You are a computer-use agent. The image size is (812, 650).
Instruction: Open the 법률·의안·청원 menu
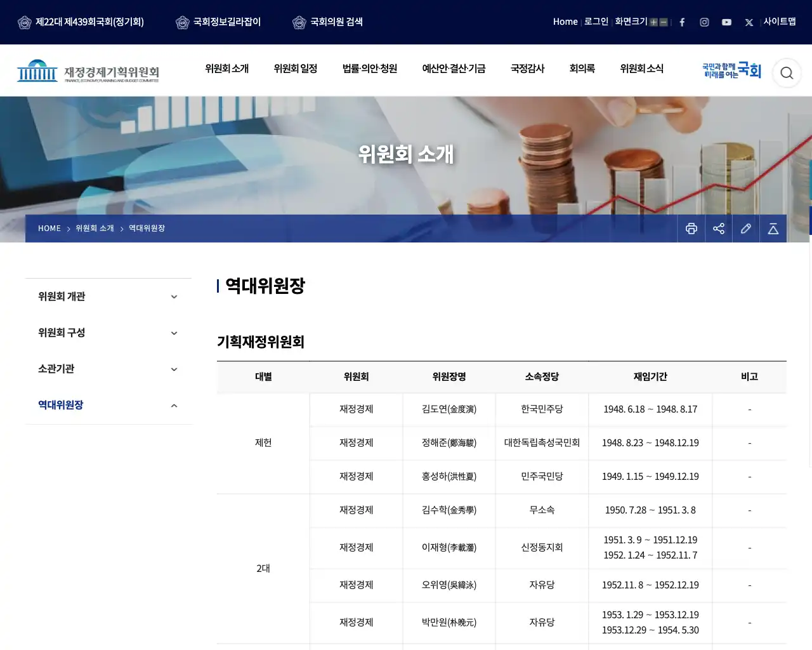point(370,69)
